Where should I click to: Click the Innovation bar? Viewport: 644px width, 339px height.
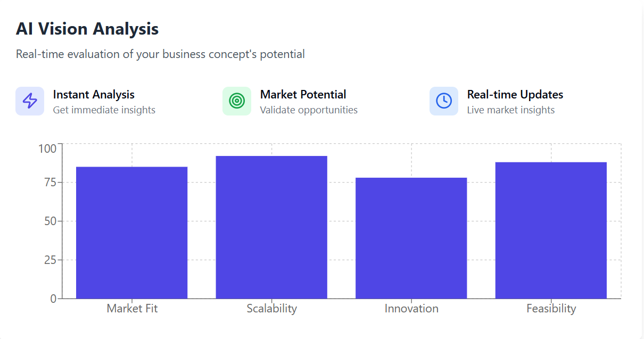pyautogui.click(x=411, y=238)
